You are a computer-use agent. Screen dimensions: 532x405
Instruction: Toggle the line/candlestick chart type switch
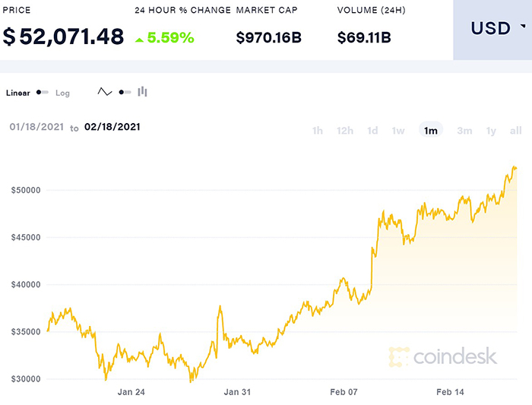click(x=124, y=92)
